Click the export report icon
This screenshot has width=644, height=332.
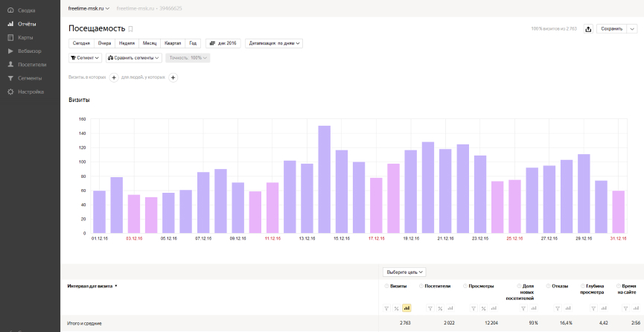[588, 29]
